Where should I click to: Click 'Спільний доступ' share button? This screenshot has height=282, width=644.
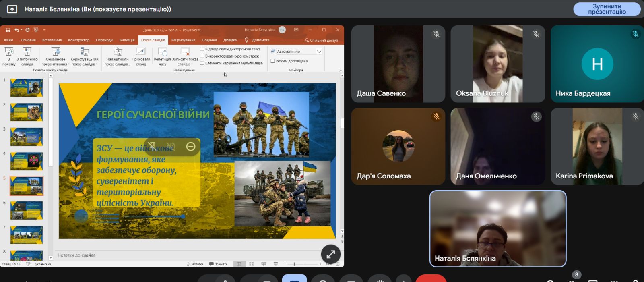point(321,40)
